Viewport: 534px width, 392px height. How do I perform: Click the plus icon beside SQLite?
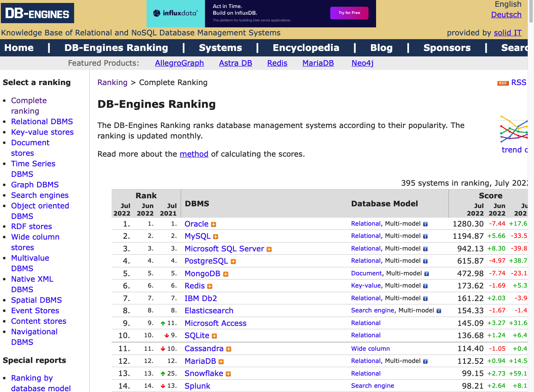214,336
